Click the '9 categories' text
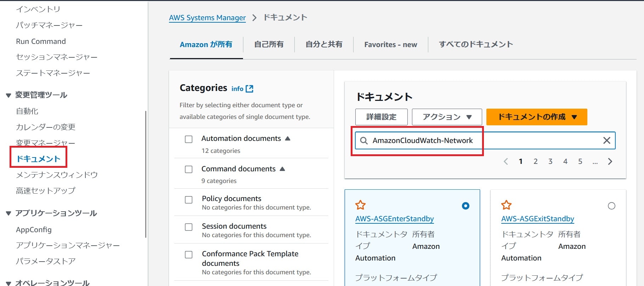This screenshot has height=286, width=644. click(x=219, y=181)
